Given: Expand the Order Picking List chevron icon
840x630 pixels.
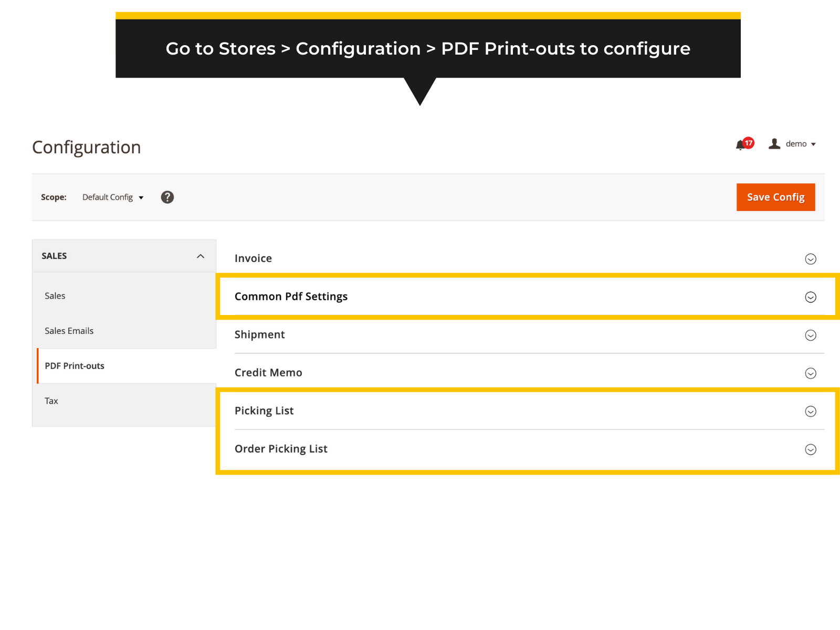Looking at the screenshot, I should point(810,449).
